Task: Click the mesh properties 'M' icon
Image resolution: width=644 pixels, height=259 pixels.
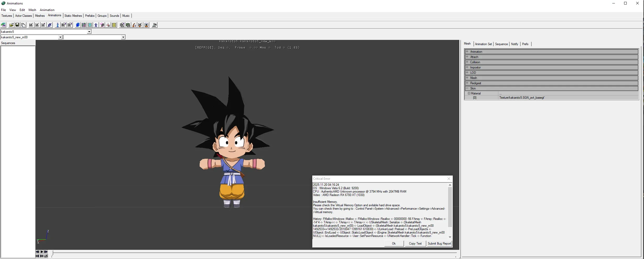Action: 64,25
